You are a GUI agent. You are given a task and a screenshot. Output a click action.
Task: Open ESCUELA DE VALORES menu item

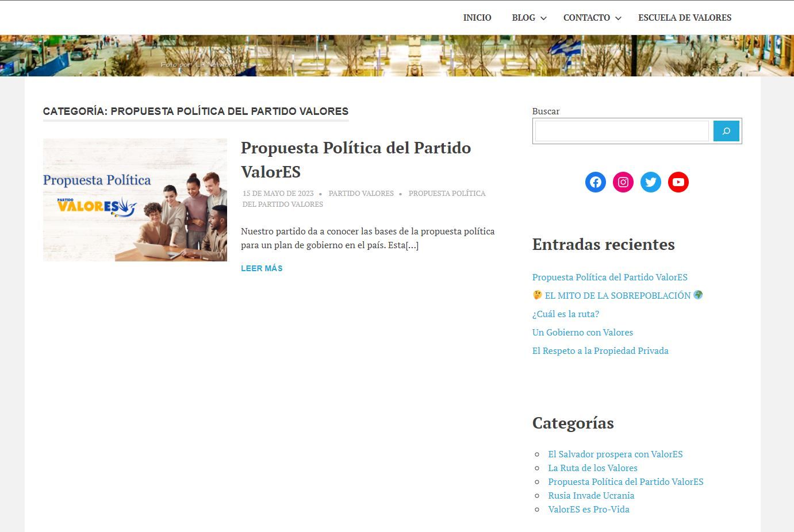[x=685, y=18]
